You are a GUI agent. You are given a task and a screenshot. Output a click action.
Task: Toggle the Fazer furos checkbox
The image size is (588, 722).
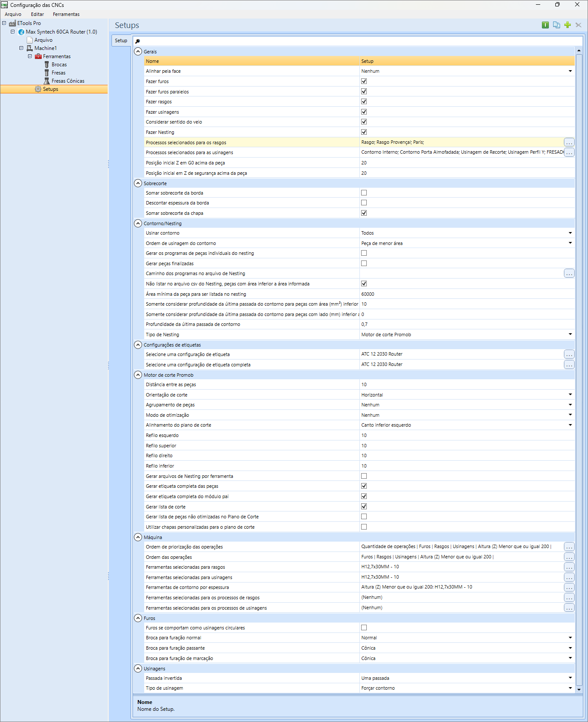(364, 81)
